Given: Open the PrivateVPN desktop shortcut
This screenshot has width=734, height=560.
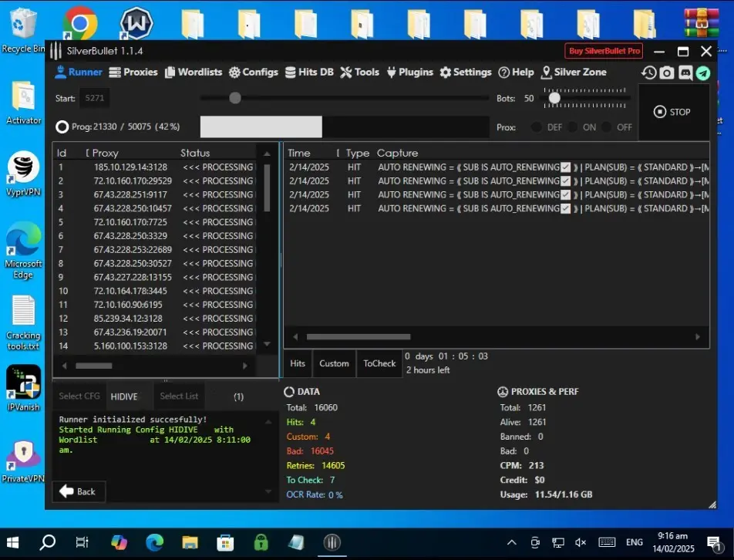Looking at the screenshot, I should point(23,461).
